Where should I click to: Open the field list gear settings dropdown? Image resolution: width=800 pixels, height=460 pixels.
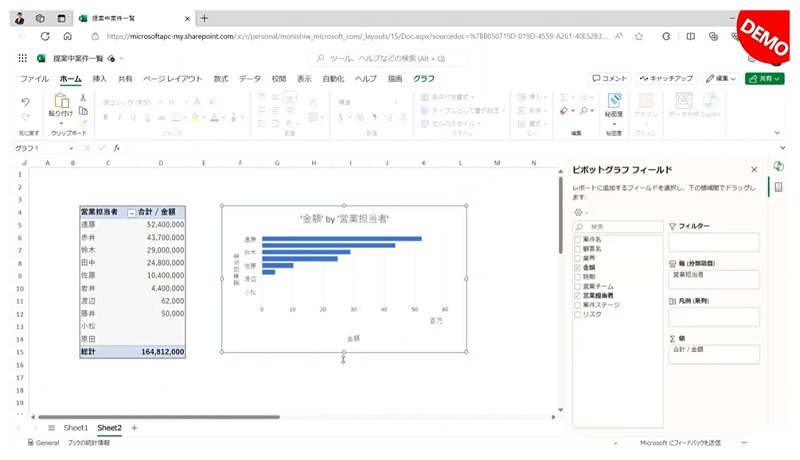click(581, 213)
